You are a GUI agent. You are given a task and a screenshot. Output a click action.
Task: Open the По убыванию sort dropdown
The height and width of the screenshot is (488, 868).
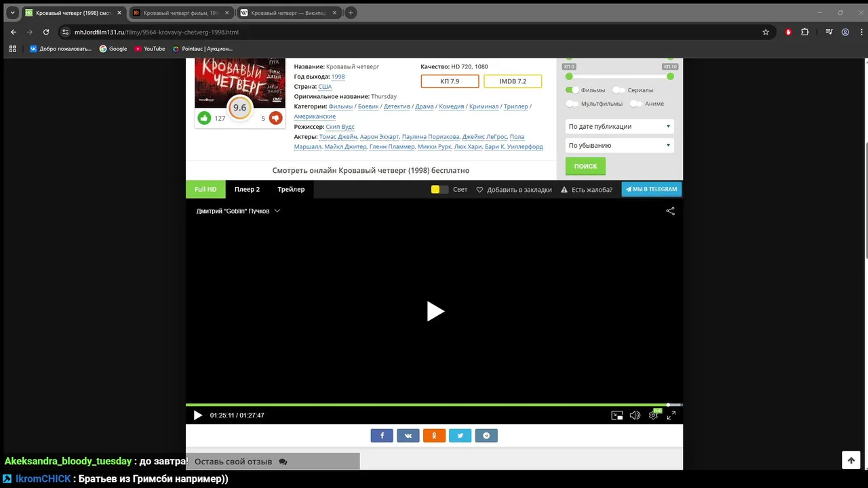tap(619, 146)
